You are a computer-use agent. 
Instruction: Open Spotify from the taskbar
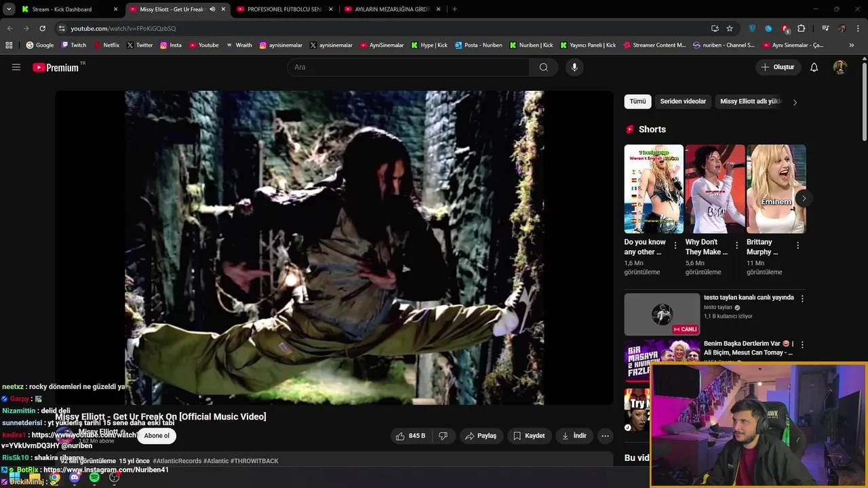click(94, 478)
